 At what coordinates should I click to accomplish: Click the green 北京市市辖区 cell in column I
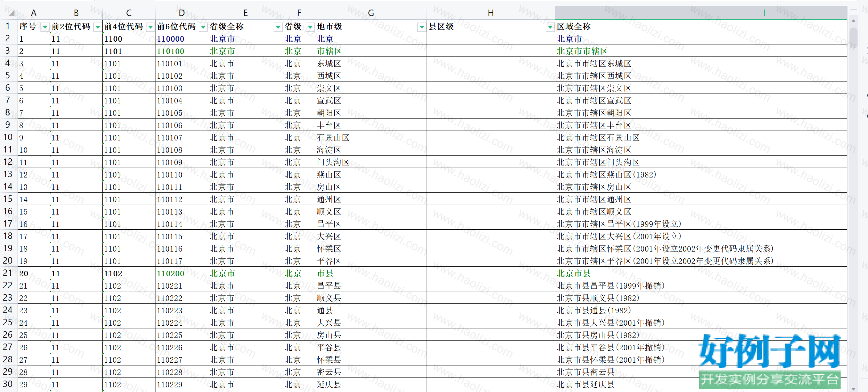point(701,51)
